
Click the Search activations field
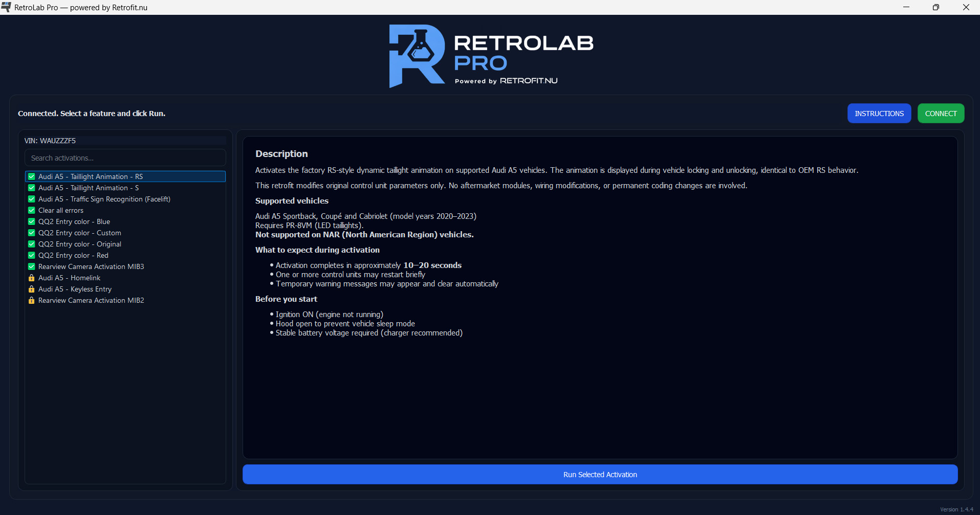(x=125, y=158)
